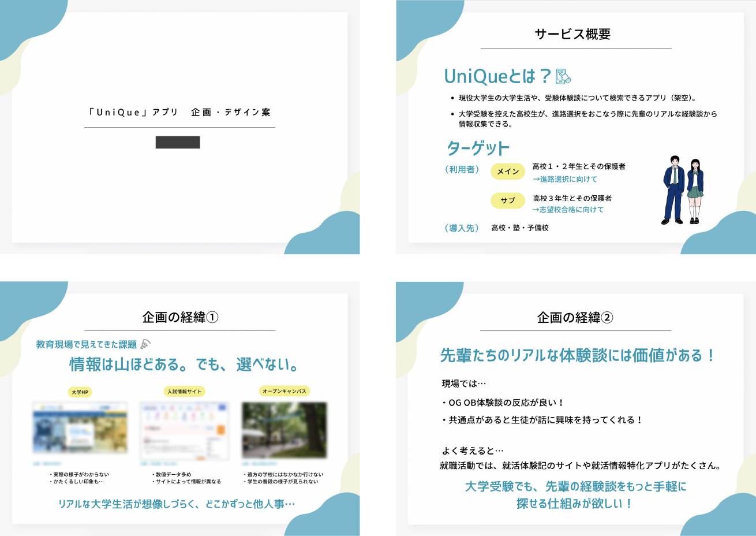Click the bullet 実際の様子がわからない
This screenshot has height=536, width=756.
(x=80, y=474)
